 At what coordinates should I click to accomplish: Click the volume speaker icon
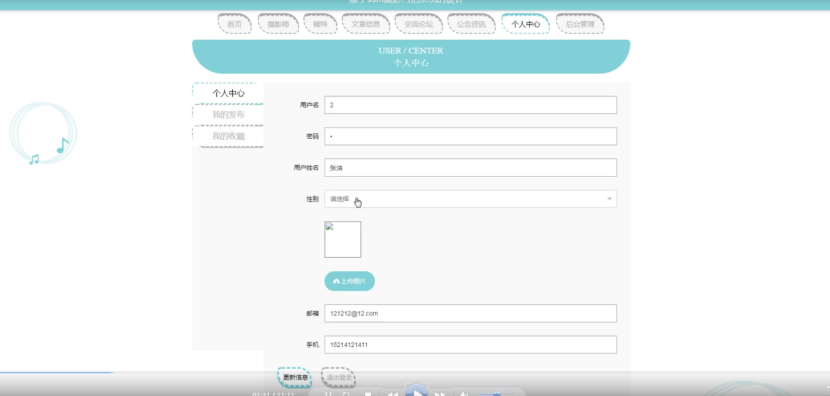pyautogui.click(x=464, y=394)
